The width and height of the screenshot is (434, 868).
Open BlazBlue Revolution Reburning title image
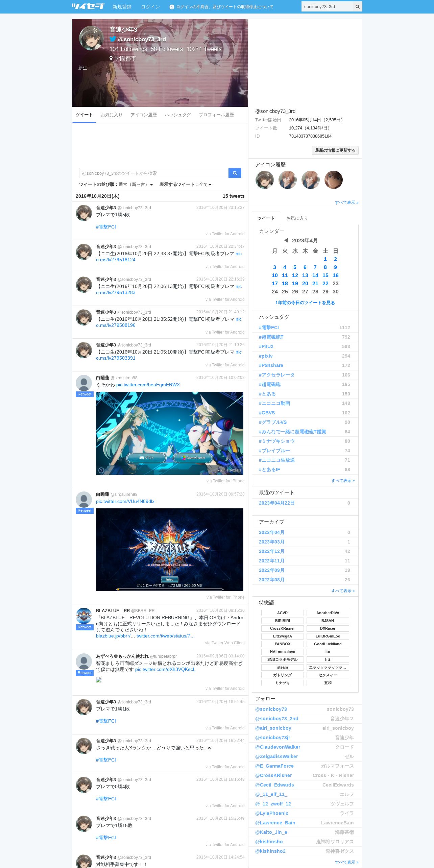click(x=169, y=550)
